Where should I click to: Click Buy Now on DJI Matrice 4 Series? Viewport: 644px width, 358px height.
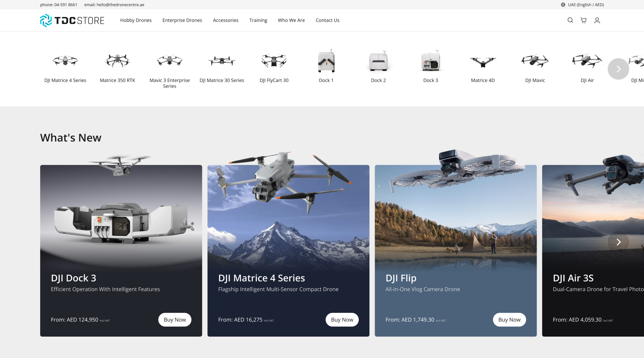342,320
